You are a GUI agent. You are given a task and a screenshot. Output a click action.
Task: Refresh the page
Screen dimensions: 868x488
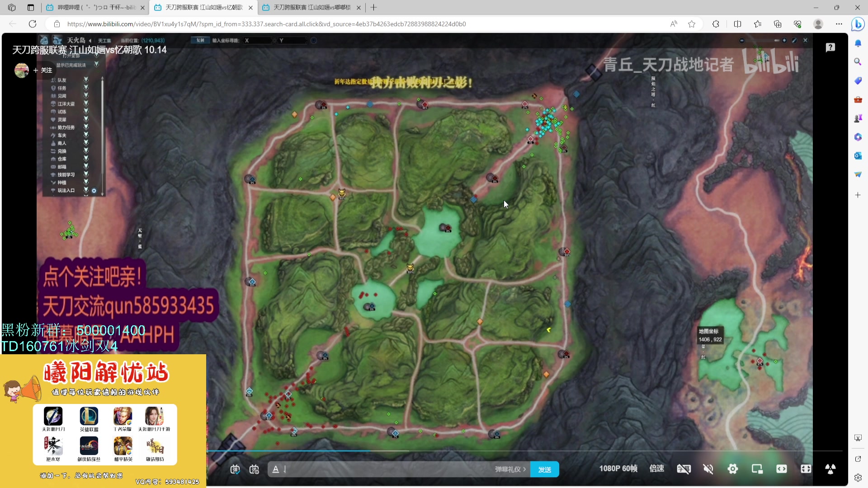pyautogui.click(x=33, y=24)
